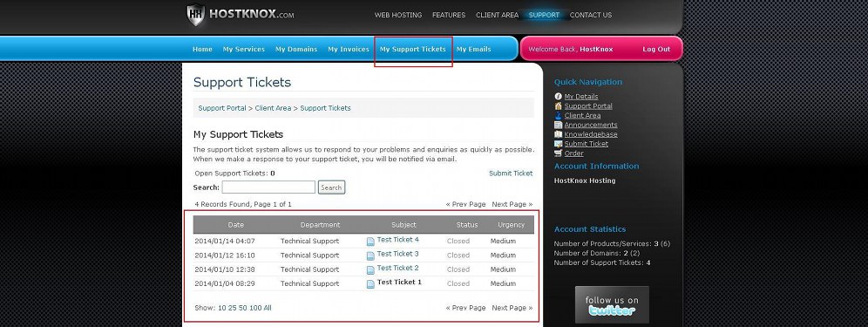The width and height of the screenshot is (868, 327).
Task: Go to Client Area in top menu
Action: tap(497, 15)
